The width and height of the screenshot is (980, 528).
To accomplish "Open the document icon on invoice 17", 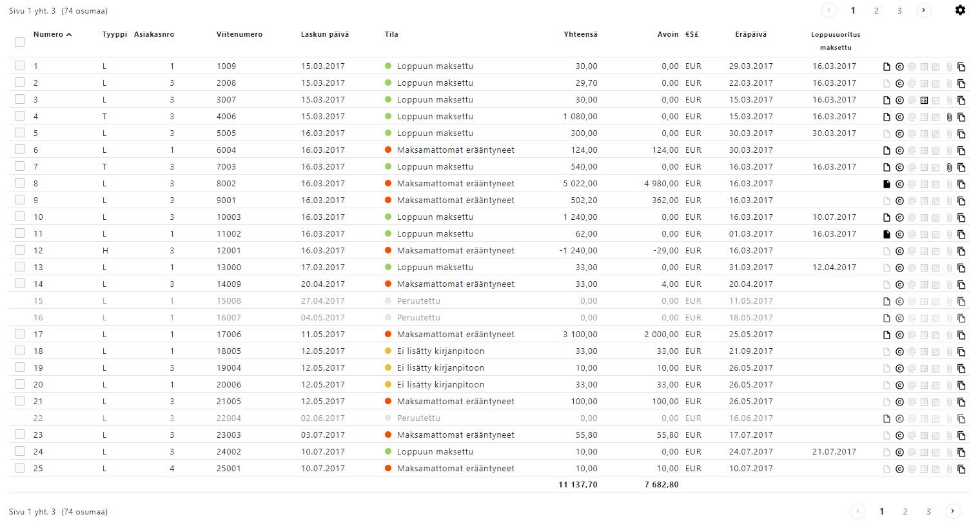I will pyautogui.click(x=887, y=335).
